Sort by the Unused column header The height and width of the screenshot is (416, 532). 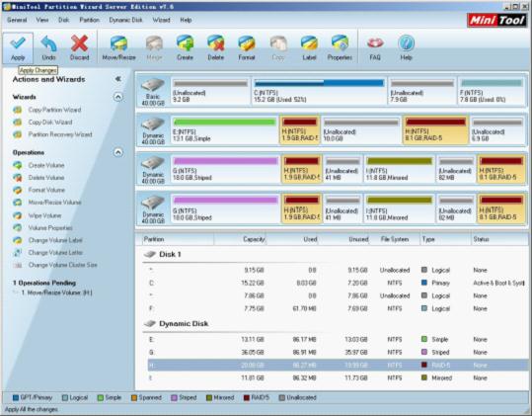coord(343,239)
